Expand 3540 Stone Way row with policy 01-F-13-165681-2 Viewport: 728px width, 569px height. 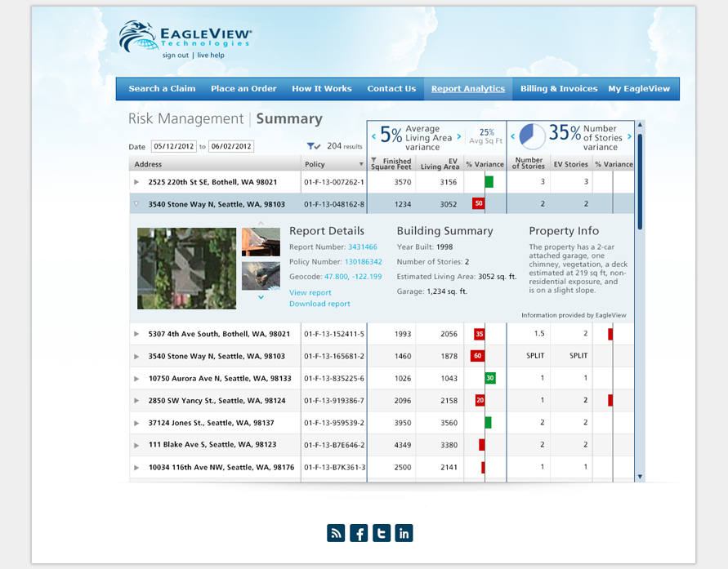[136, 356]
